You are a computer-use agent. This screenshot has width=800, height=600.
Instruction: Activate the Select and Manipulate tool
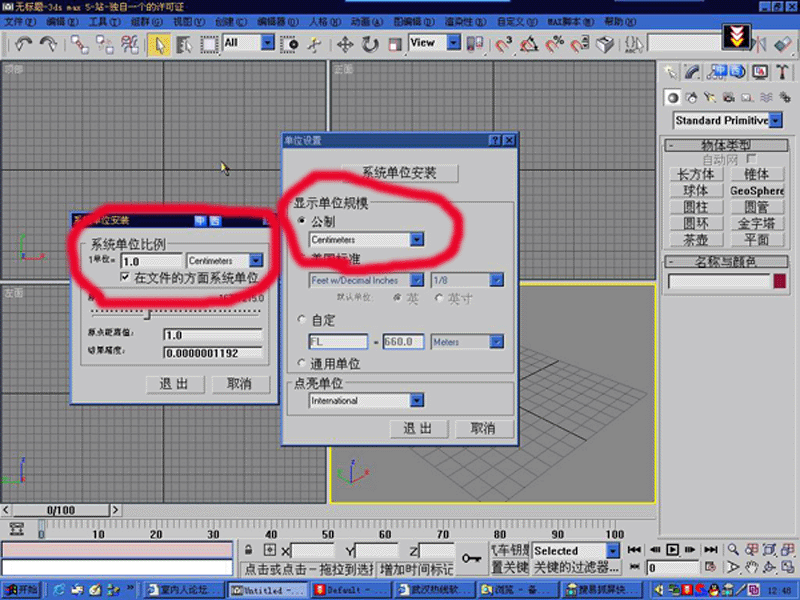315,44
